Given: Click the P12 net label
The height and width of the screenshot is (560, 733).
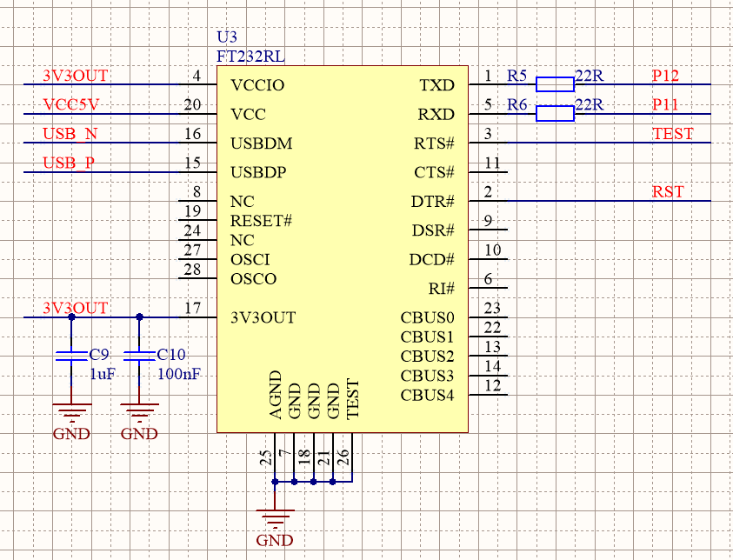Looking at the screenshot, I should coord(665,76).
